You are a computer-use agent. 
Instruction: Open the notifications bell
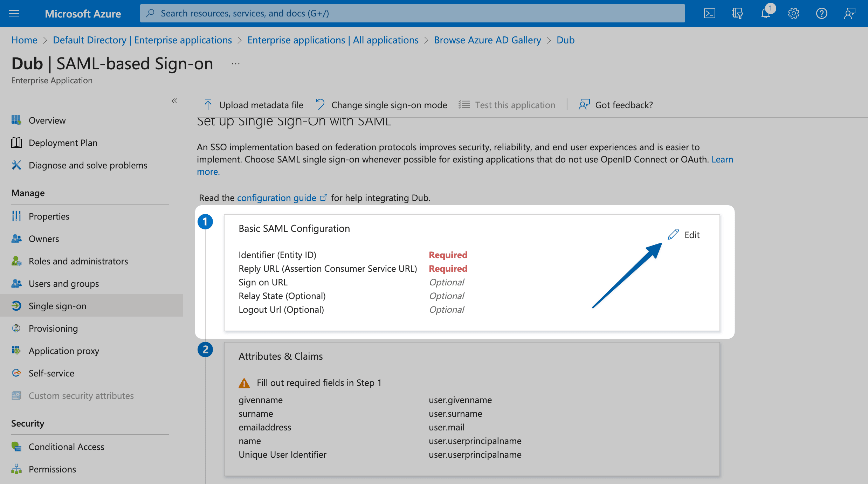point(765,13)
